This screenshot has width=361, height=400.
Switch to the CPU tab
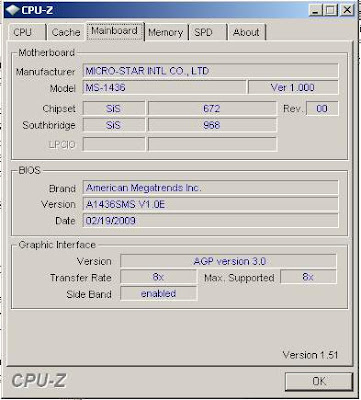(x=27, y=33)
